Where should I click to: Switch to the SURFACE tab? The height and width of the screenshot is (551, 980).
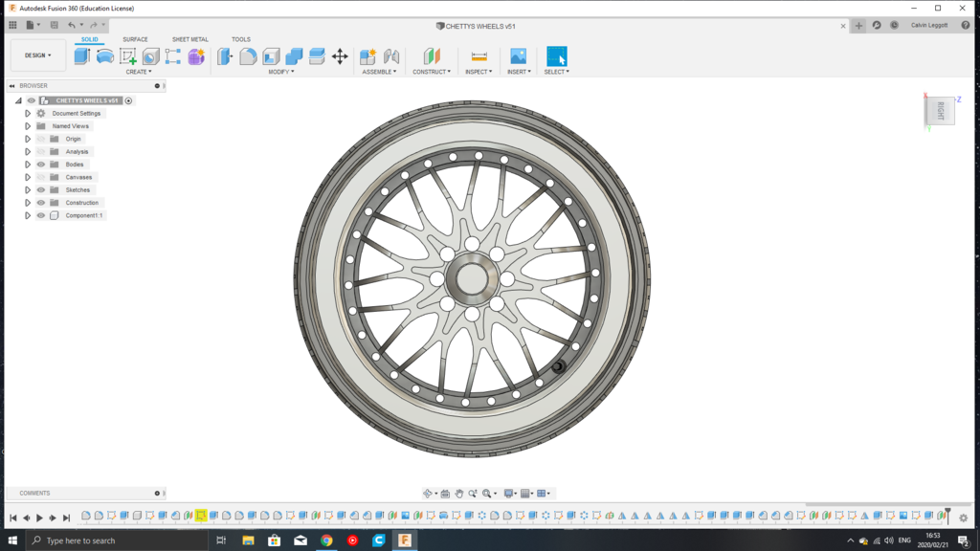click(134, 39)
